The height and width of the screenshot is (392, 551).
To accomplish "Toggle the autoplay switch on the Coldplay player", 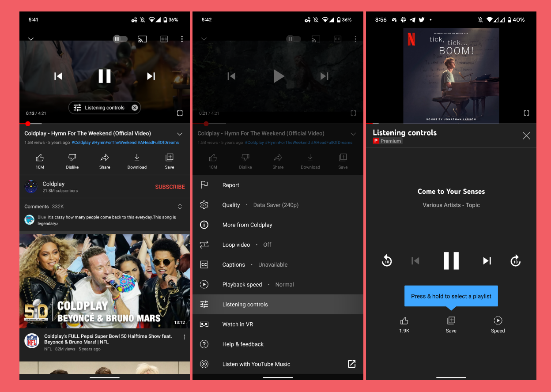I will point(120,39).
